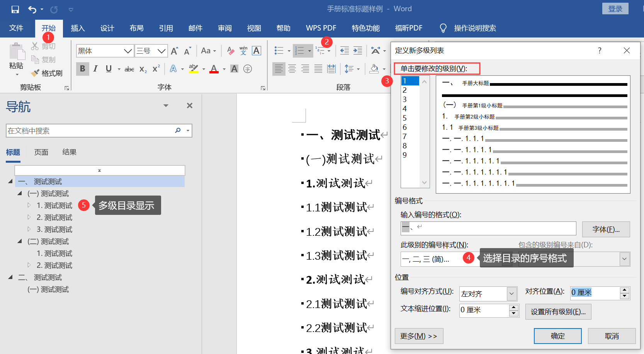The image size is (644, 354).
Task: Switch to 页面 tab in navigation pane
Action: tap(41, 152)
